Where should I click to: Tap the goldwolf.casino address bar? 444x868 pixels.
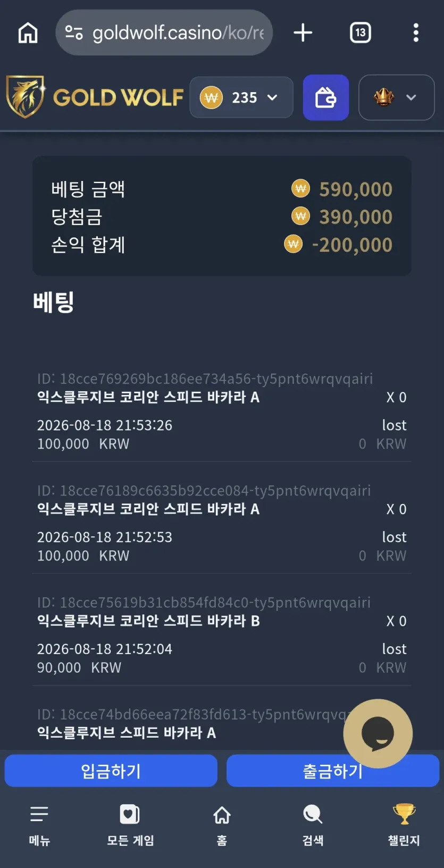pos(164,32)
